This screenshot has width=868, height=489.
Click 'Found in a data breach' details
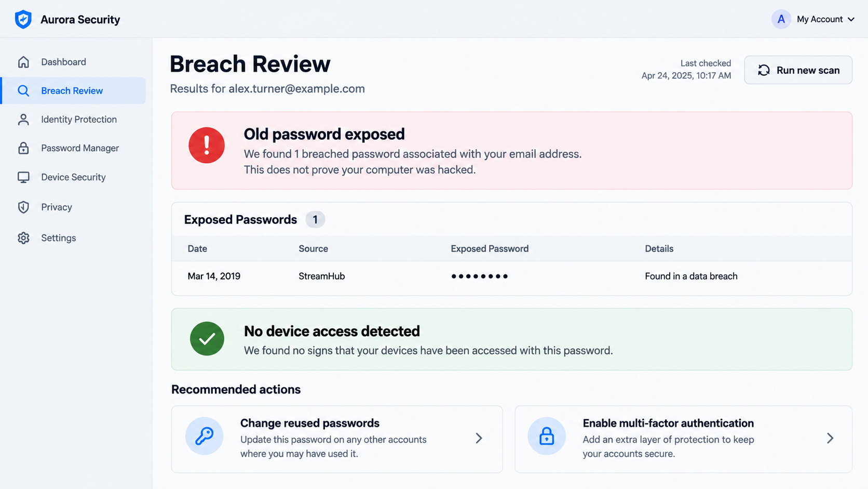(691, 276)
